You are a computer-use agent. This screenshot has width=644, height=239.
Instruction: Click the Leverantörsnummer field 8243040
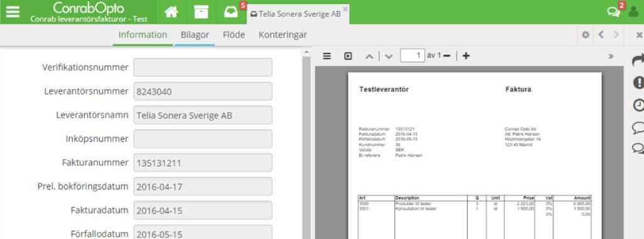pos(203,91)
